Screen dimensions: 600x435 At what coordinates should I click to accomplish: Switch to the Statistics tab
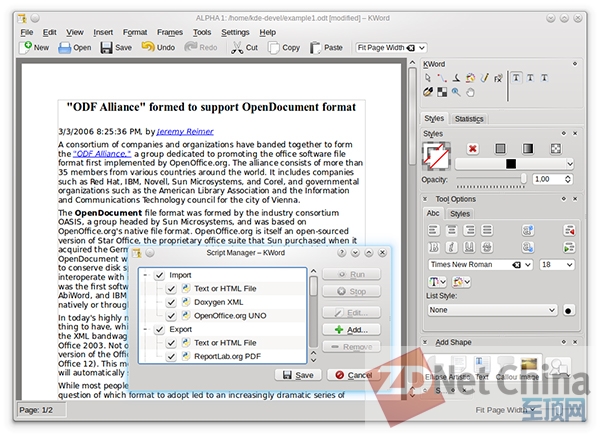point(469,119)
